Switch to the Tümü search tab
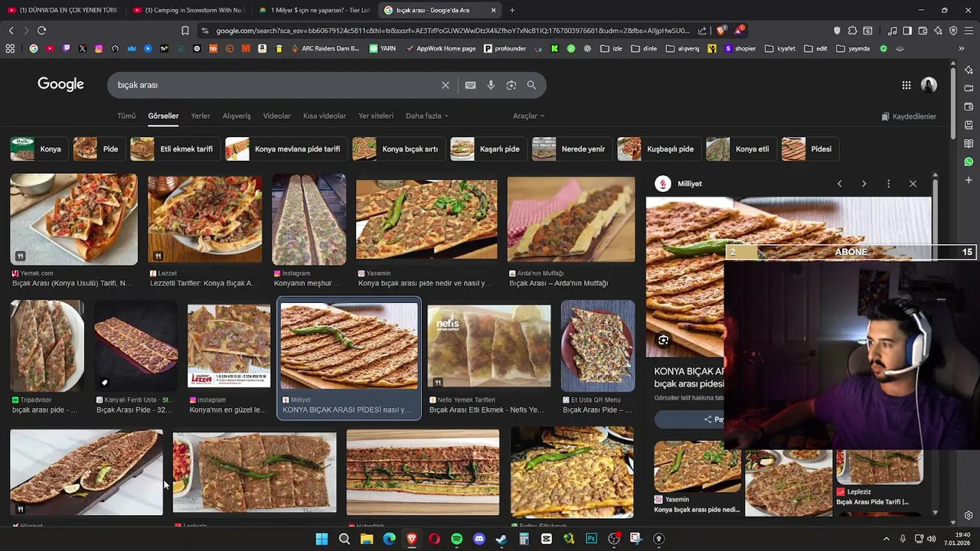Screen dimensions: 980x551 tap(126, 116)
